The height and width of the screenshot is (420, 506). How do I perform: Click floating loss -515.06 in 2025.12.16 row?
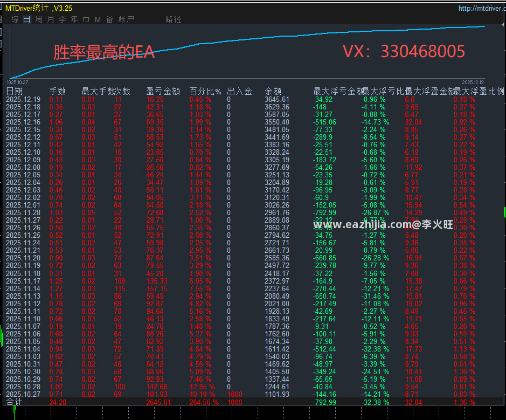coord(324,122)
